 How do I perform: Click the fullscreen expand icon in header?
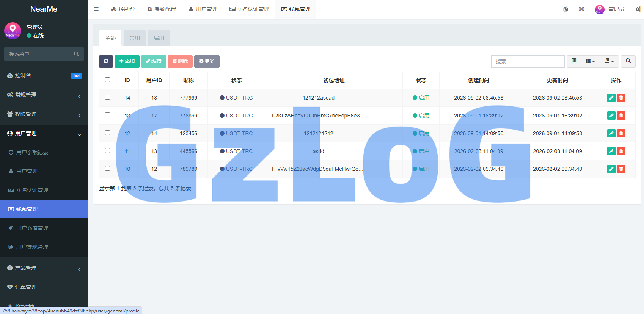tap(581, 9)
